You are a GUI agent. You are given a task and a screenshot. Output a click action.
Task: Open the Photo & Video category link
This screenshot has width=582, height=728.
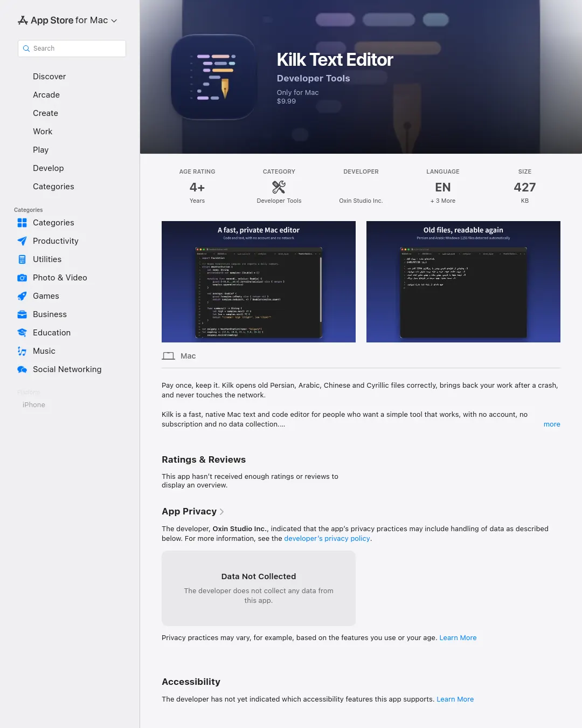(x=60, y=278)
